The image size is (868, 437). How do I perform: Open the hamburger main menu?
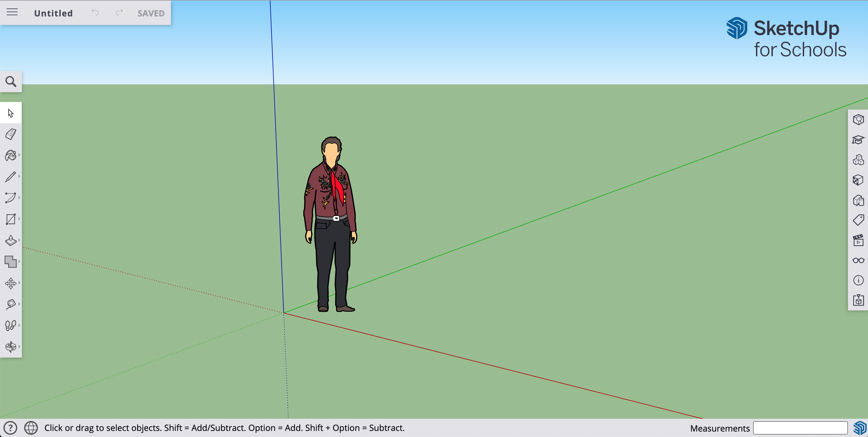click(x=12, y=12)
